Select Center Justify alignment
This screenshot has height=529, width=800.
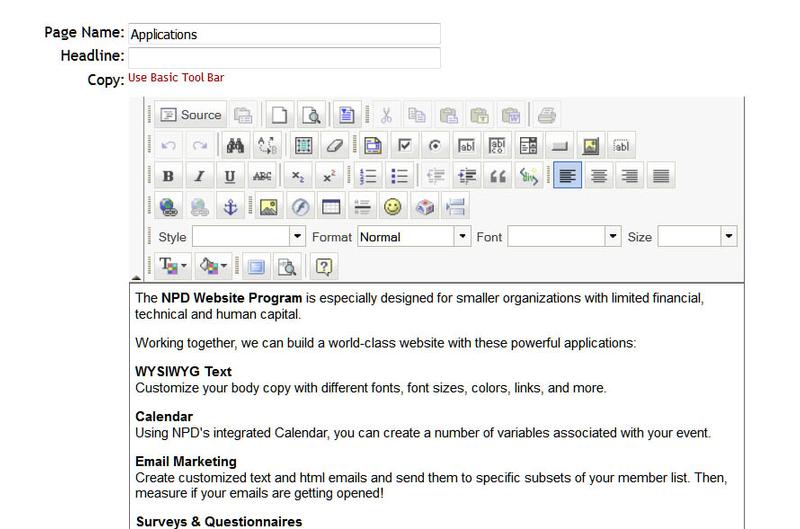tap(598, 176)
